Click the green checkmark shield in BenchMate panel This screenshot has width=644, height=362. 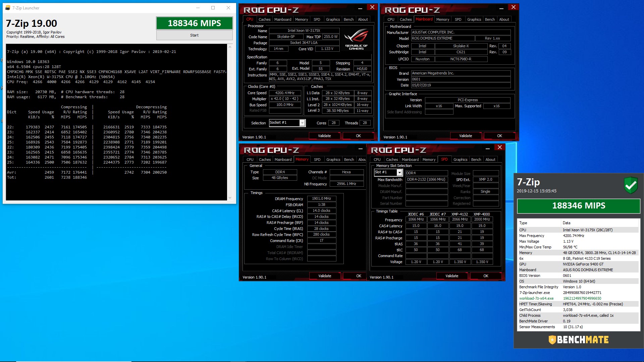pyautogui.click(x=631, y=185)
